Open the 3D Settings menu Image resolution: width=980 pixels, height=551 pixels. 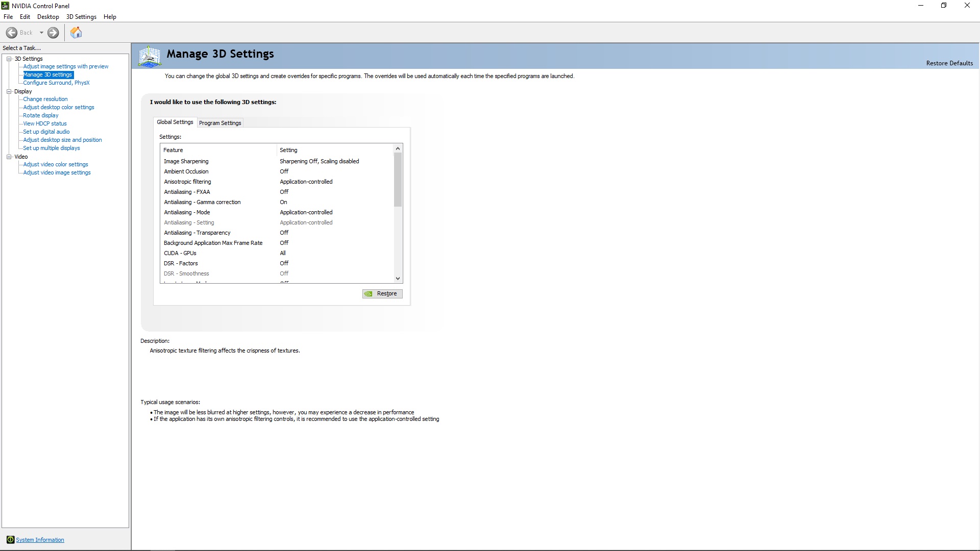(81, 17)
